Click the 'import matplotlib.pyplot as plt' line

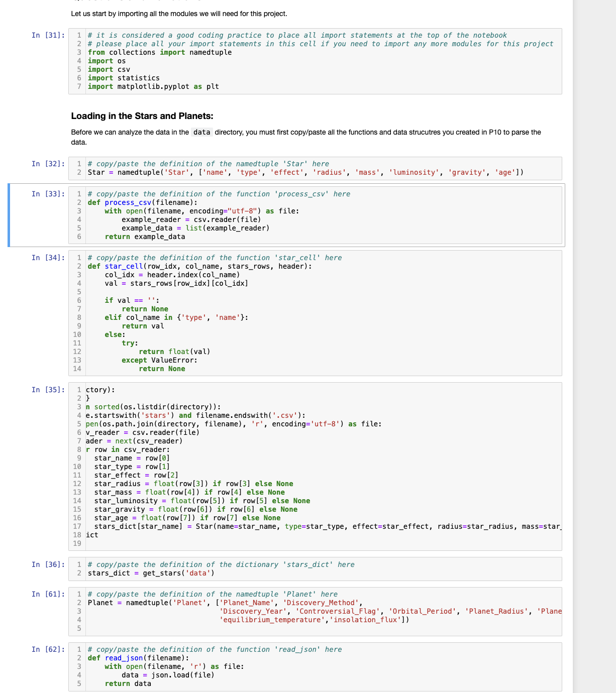pos(153,86)
